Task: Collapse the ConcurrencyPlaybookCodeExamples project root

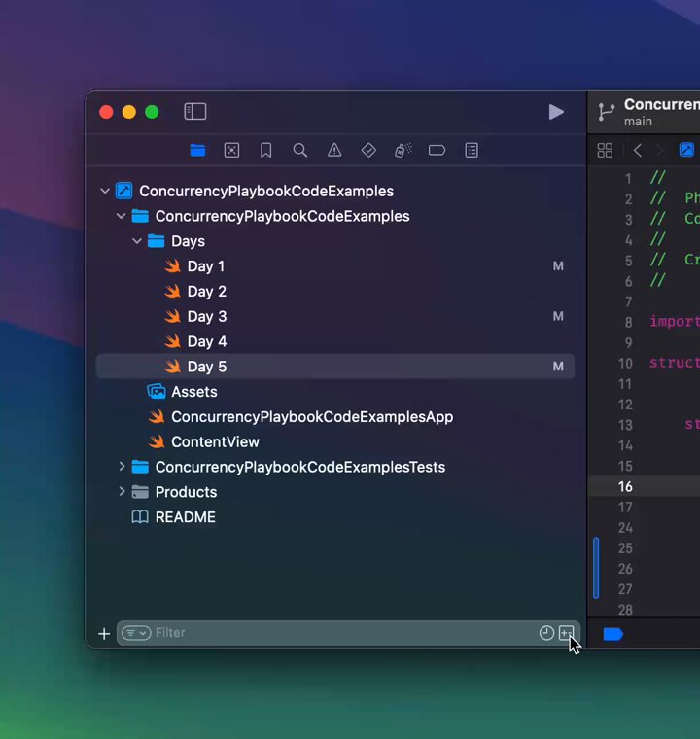Action: tap(105, 191)
